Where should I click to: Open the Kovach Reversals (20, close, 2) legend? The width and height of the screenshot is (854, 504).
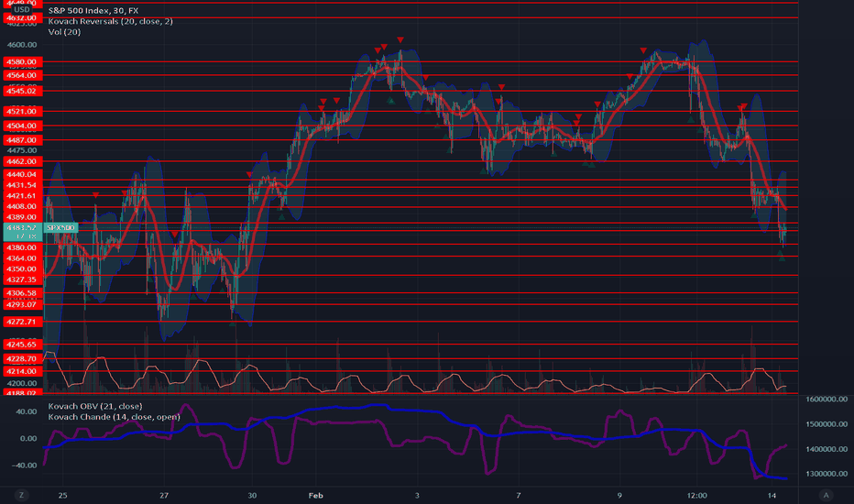coord(110,21)
